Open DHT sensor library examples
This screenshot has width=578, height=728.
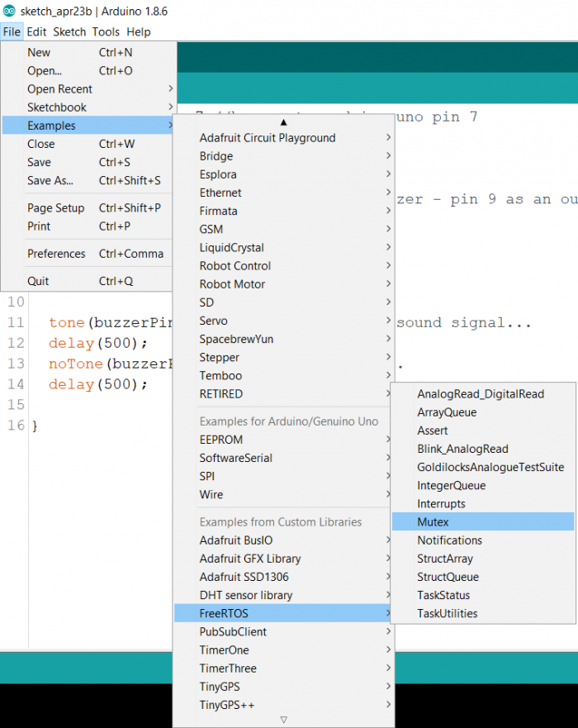(x=284, y=595)
